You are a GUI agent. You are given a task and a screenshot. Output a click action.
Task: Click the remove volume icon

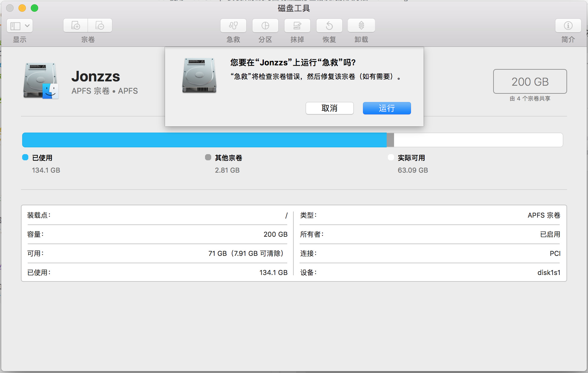point(100,26)
